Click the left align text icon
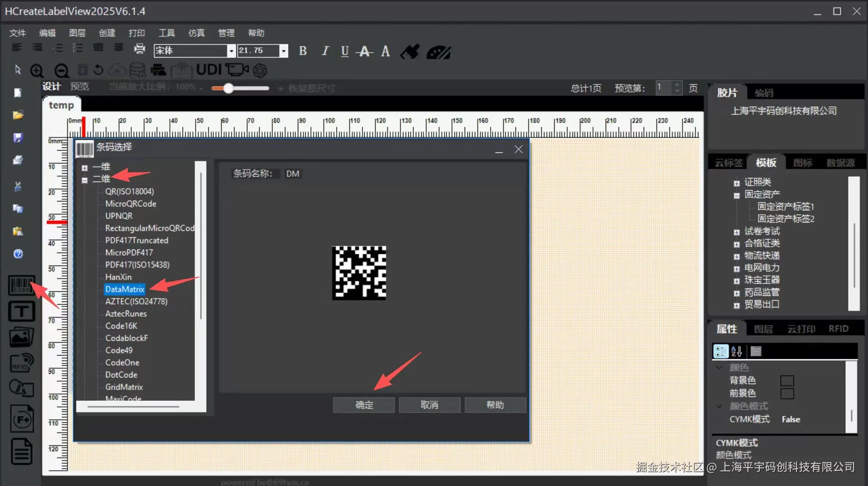This screenshot has width=868, height=486. click(17, 48)
